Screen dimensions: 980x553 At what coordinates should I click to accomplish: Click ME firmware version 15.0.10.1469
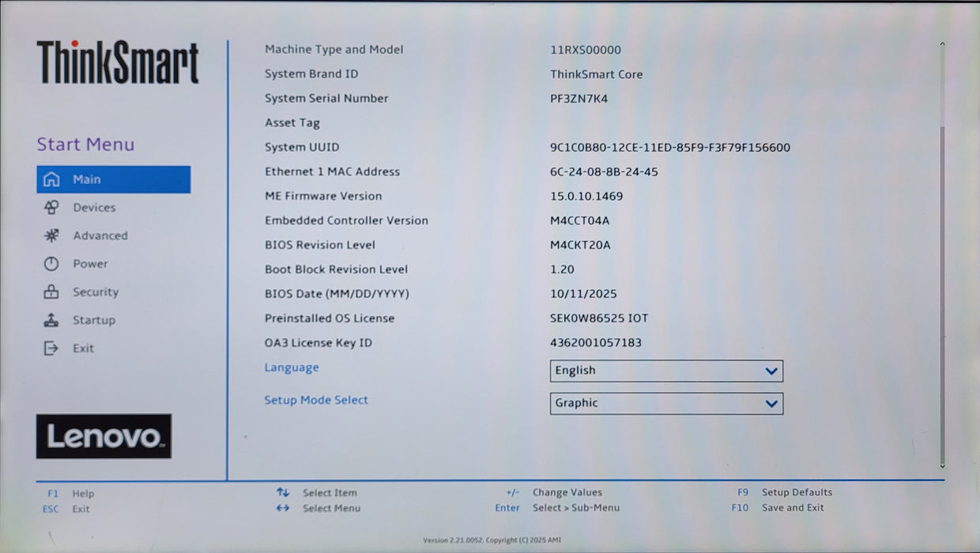click(586, 196)
